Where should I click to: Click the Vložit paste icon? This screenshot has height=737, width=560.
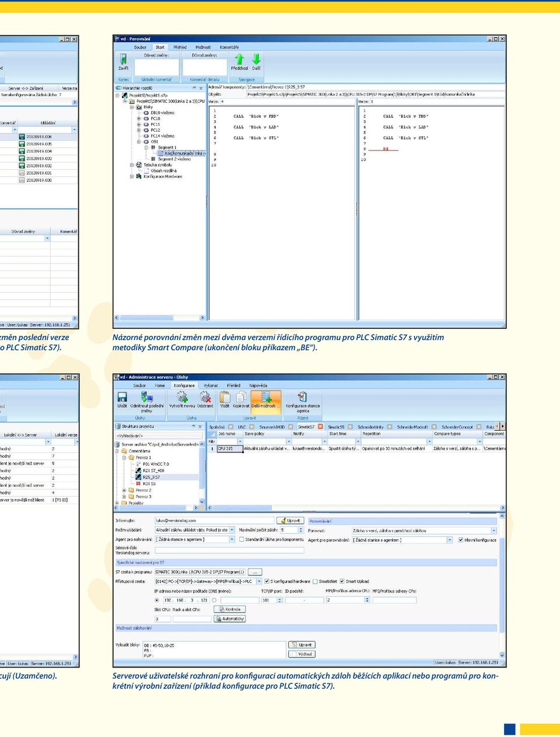(225, 398)
